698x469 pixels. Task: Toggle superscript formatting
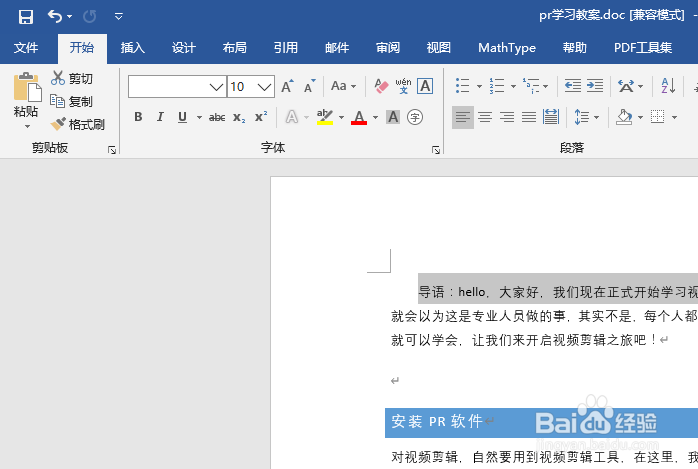(261, 117)
